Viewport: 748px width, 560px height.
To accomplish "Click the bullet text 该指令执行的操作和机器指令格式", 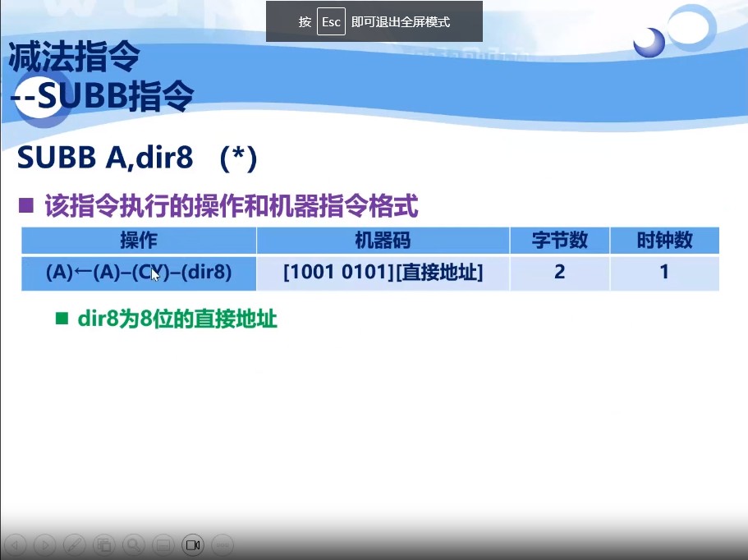I will pyautogui.click(x=232, y=206).
